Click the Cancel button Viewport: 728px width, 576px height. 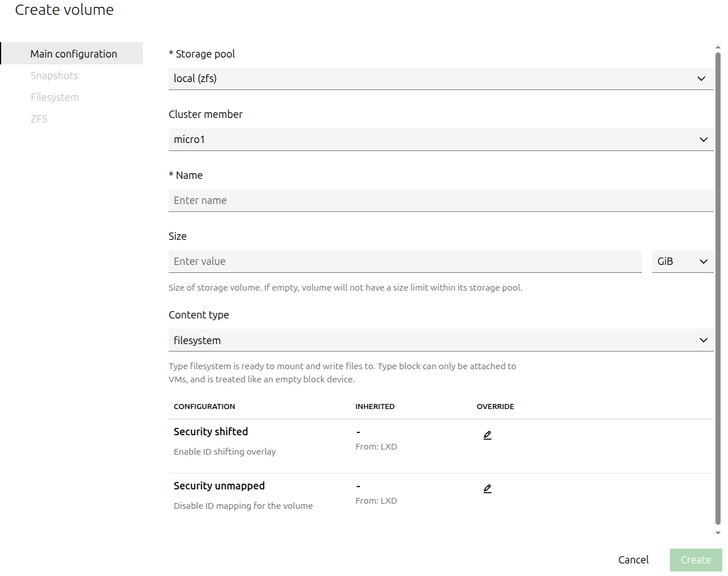tap(633, 560)
